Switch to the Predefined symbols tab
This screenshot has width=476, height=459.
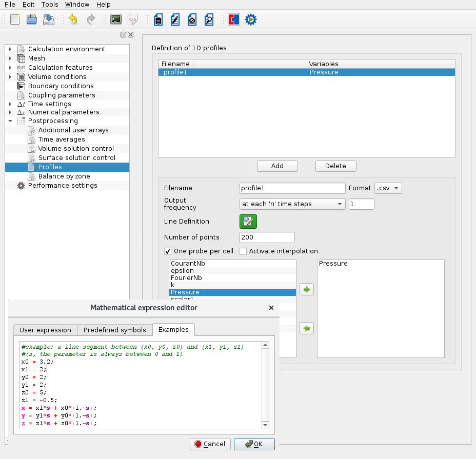[115, 330]
